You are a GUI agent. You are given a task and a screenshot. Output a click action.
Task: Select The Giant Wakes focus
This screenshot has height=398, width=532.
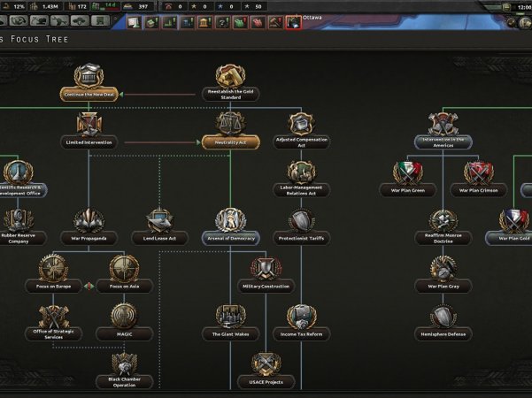pyautogui.click(x=231, y=334)
